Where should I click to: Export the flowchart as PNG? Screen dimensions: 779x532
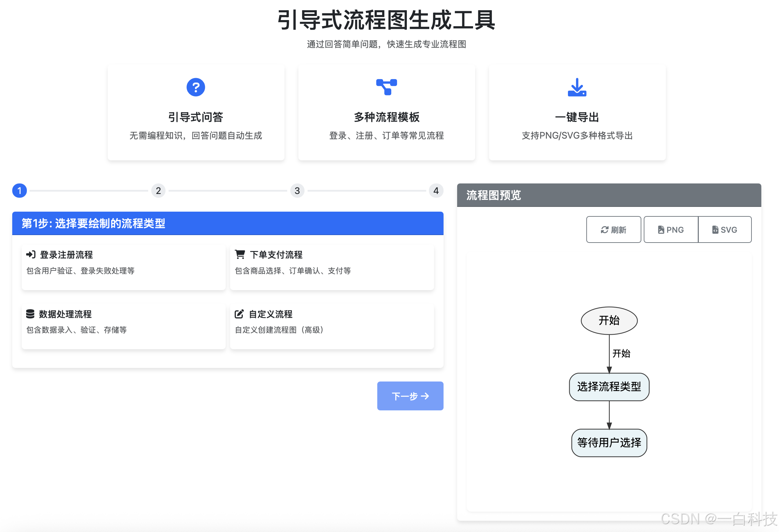671,230
